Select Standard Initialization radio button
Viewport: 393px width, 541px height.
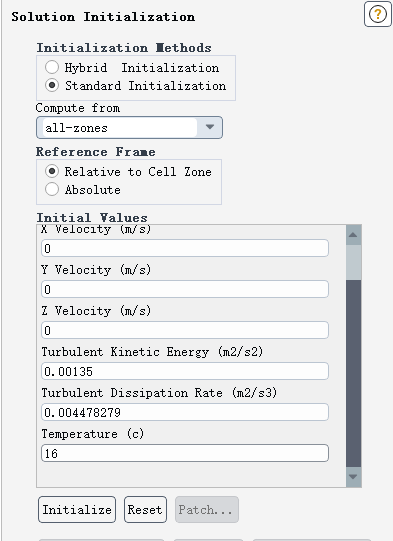[52, 85]
